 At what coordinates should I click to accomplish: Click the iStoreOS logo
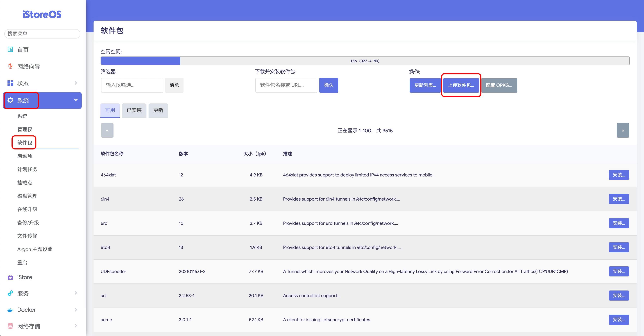coord(42,14)
